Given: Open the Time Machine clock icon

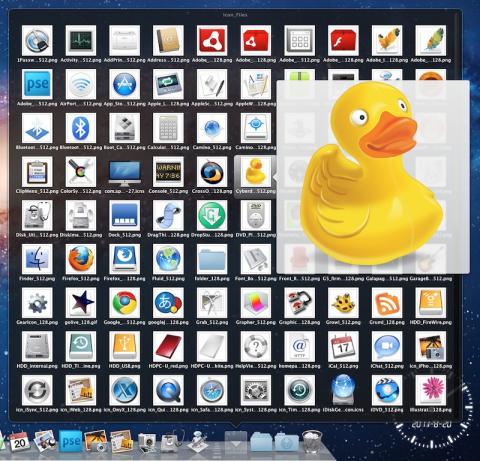Looking at the screenshot, I should coord(300,390).
